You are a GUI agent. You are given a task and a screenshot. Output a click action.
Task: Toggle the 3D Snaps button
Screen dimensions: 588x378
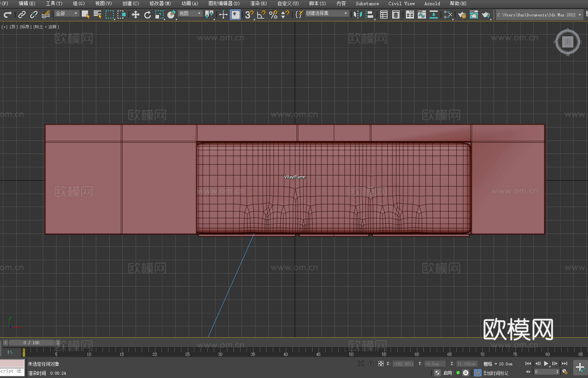coord(249,14)
